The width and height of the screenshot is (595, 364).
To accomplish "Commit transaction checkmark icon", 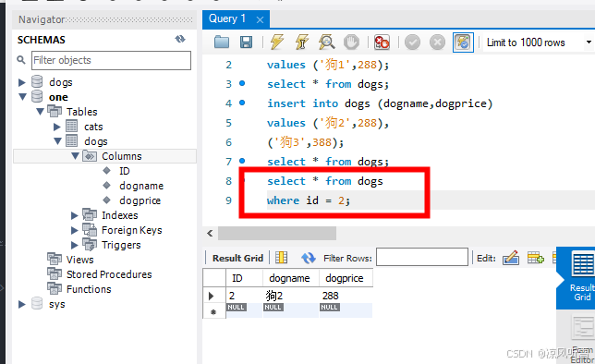I will (x=412, y=42).
